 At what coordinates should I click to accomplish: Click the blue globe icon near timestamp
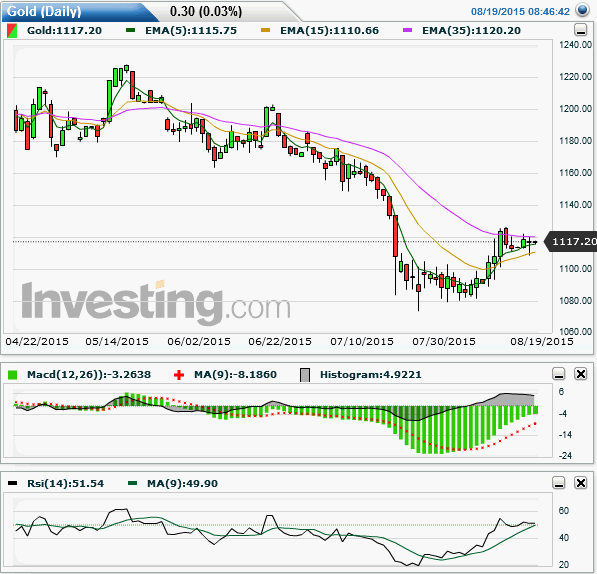pyautogui.click(x=582, y=10)
